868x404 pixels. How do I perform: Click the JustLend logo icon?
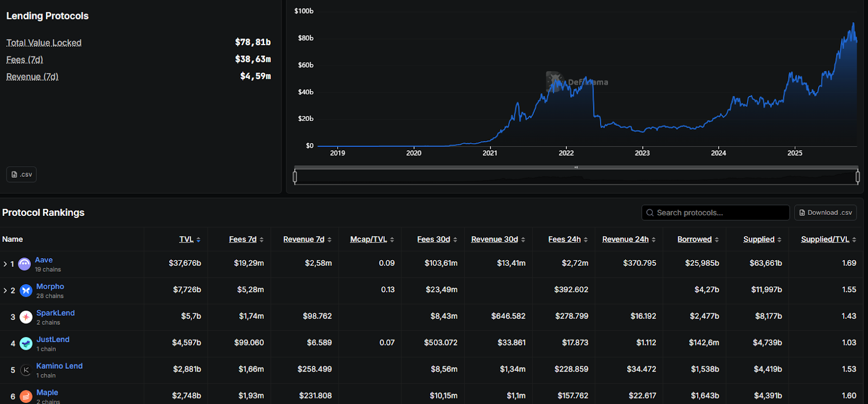point(26,343)
